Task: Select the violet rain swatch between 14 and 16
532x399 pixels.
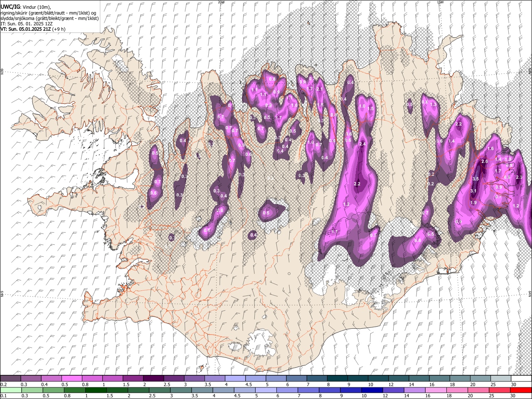Action: pos(414,390)
